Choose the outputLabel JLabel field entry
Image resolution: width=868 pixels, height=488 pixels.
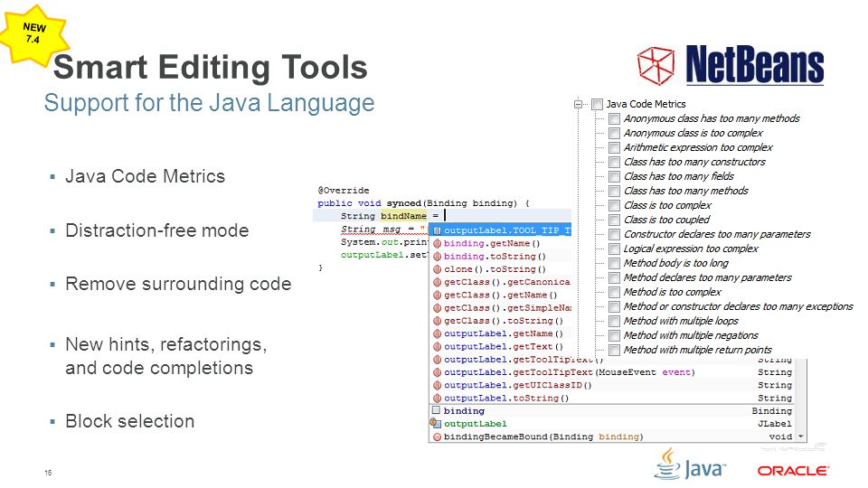612,424
